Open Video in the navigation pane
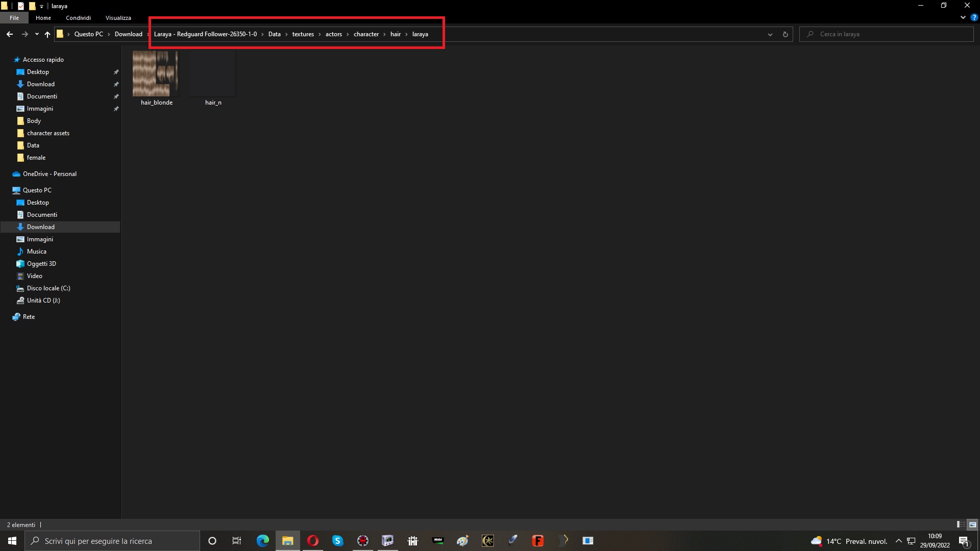Screen dimensions: 980x551 (34, 276)
